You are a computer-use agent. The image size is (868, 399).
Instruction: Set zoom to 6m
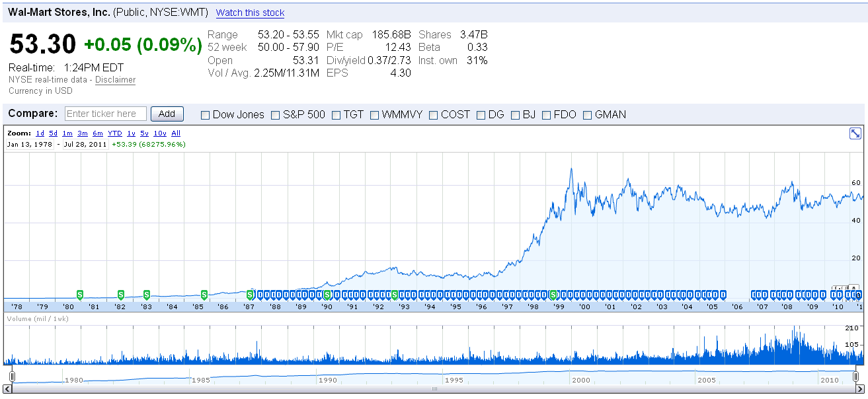click(x=98, y=133)
